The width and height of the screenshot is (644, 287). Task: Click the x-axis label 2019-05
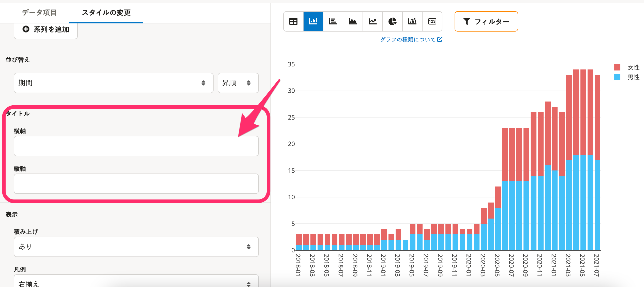click(412, 265)
